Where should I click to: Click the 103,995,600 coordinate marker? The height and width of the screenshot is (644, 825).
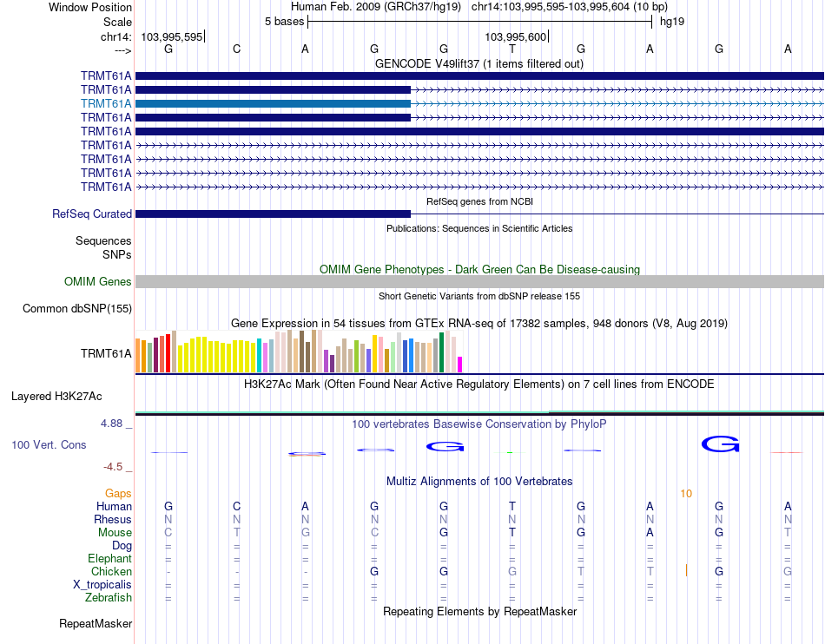click(515, 36)
